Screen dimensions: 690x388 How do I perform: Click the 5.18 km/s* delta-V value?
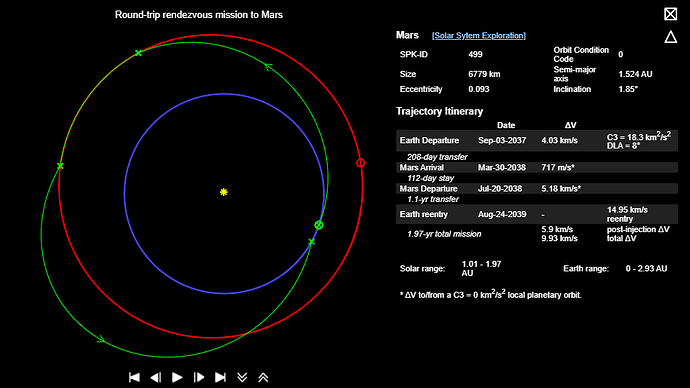(561, 189)
